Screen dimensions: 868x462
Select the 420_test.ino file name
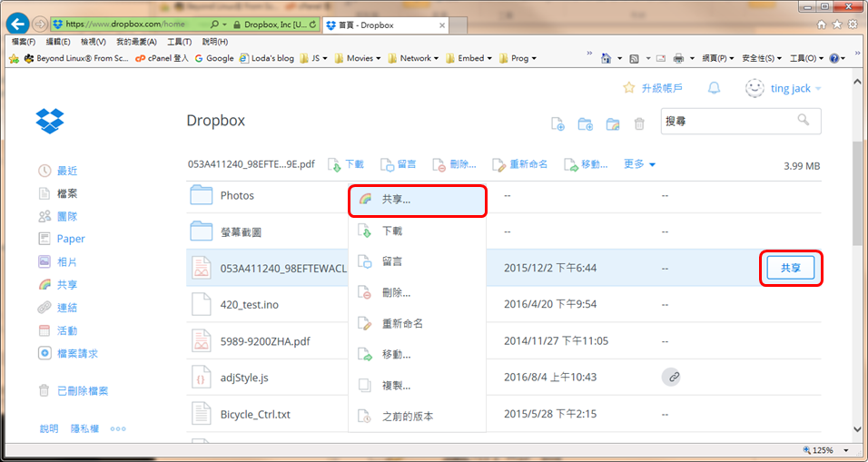pos(249,304)
